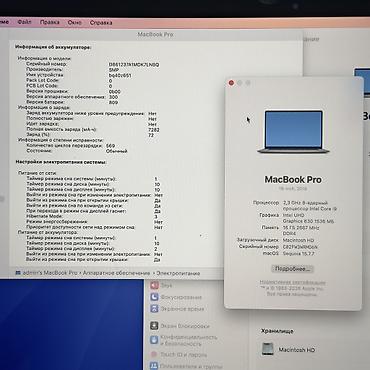Select the Фокусирование label in sidebar
Screen dimensions: 370x370
point(181,297)
